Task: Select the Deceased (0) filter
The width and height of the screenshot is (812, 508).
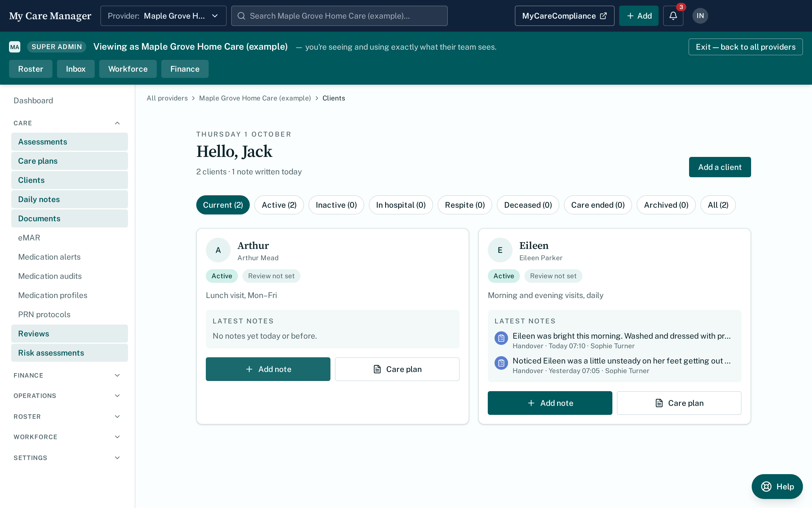Action: (x=528, y=205)
